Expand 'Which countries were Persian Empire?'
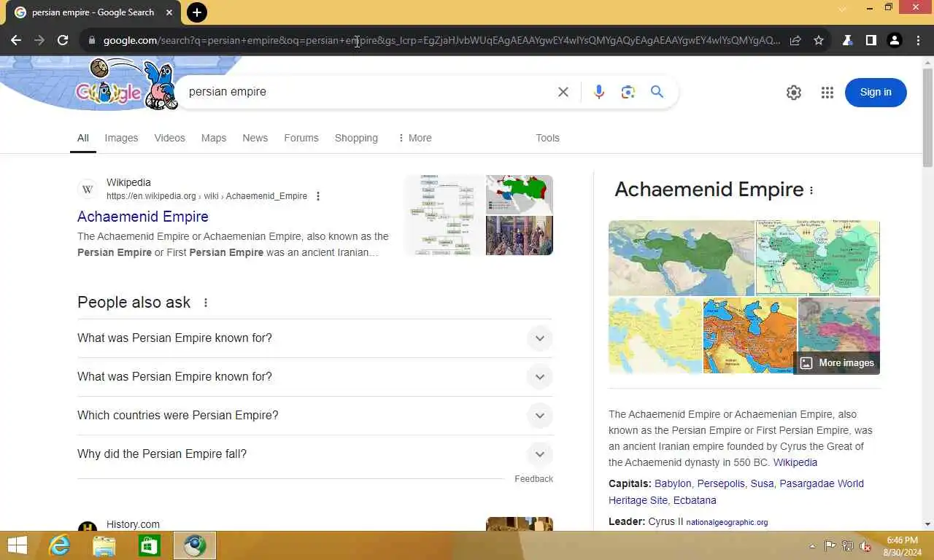Image resolution: width=934 pixels, height=560 pixels. click(x=314, y=416)
